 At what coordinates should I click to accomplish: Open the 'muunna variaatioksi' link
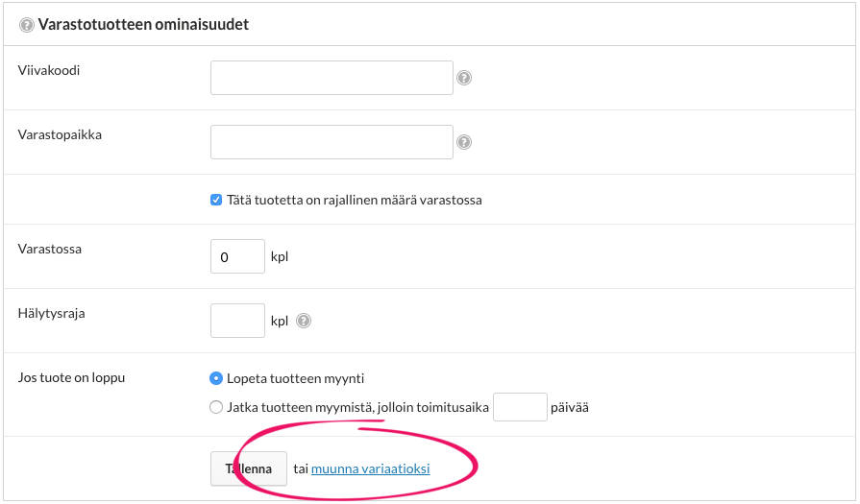370,469
